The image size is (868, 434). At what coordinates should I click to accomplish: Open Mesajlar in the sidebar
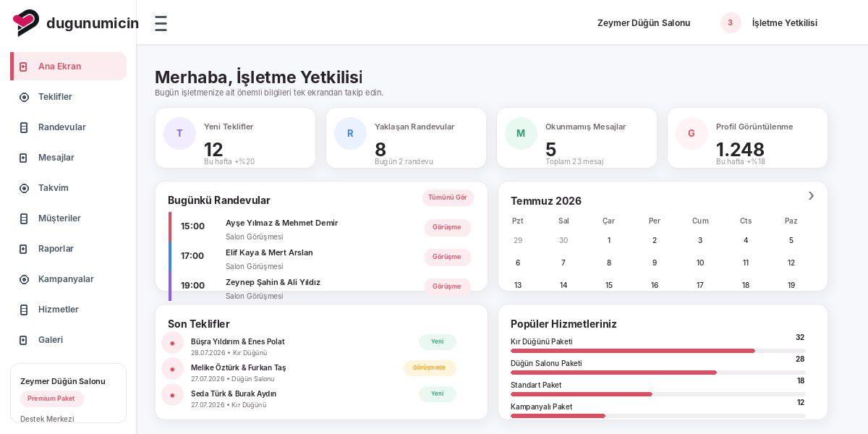pyautogui.click(x=69, y=158)
